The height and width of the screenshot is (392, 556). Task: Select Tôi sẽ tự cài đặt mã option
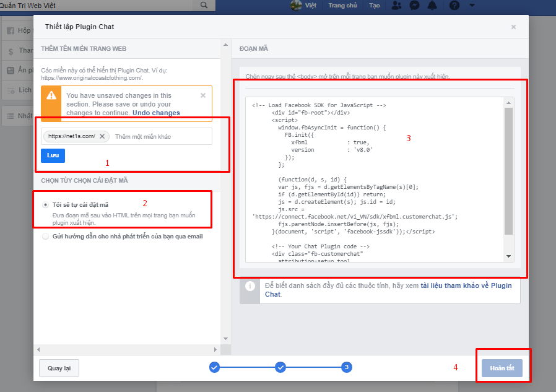(45, 205)
